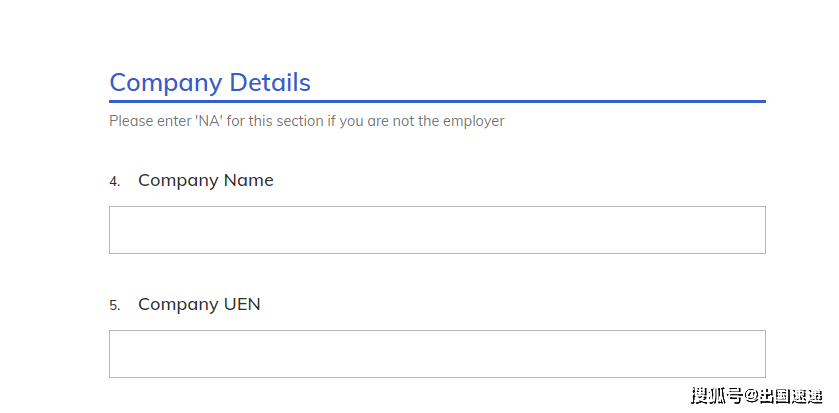839x413 pixels.
Task: Click question number 5
Action: [114, 306]
